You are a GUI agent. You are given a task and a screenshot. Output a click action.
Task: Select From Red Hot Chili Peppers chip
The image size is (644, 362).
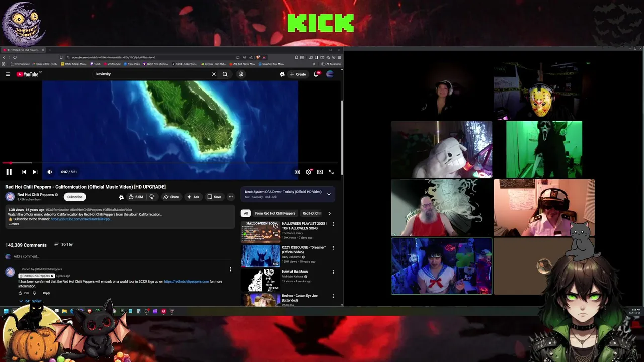pos(275,213)
